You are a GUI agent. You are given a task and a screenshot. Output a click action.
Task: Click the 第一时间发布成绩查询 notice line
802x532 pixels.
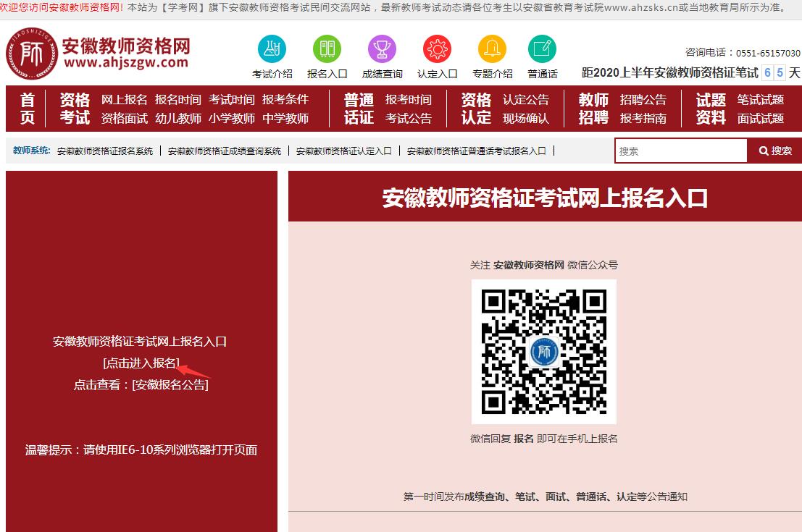546,497
